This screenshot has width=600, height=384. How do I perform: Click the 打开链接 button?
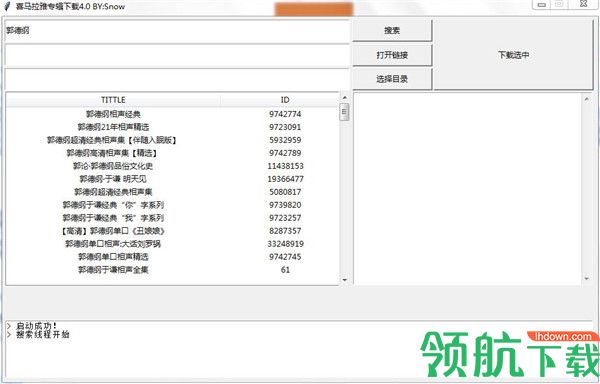coord(392,55)
